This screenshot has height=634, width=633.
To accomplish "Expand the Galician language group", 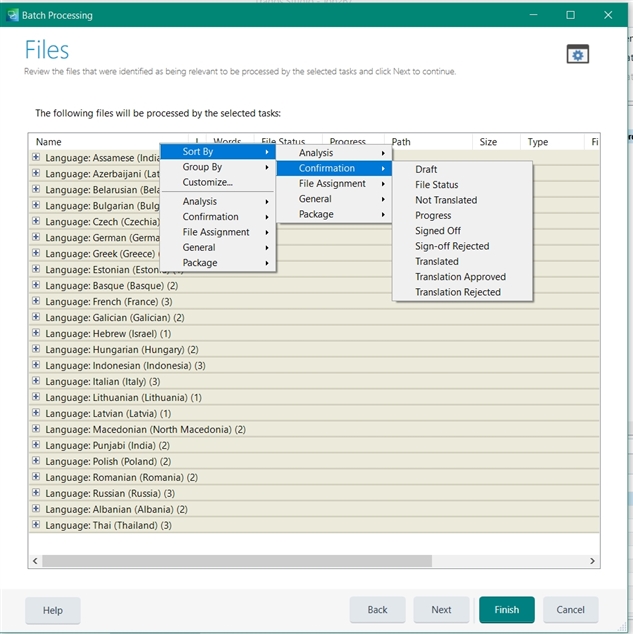I will [x=36, y=317].
